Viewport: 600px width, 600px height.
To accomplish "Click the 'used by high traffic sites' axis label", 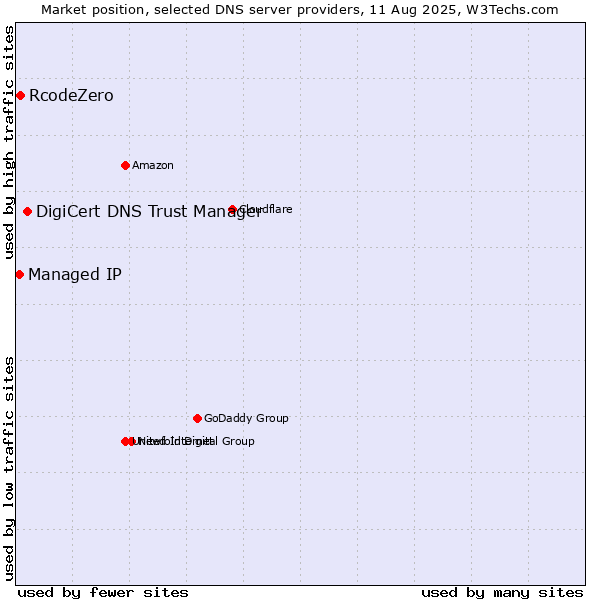I will point(9,142).
